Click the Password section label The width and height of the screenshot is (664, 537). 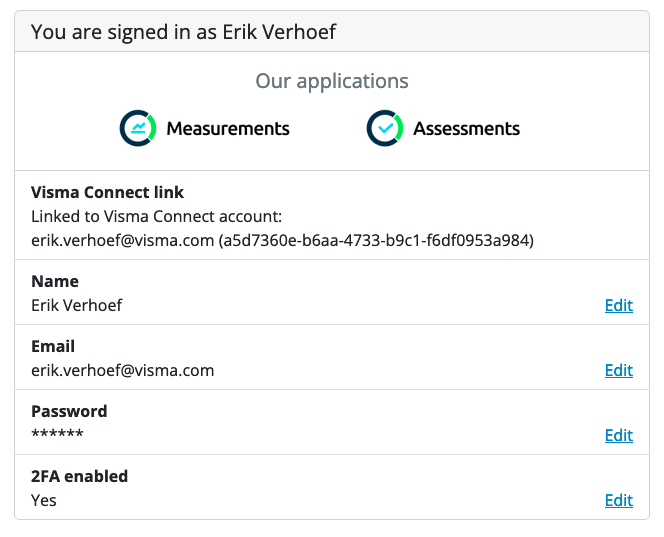click(x=69, y=412)
